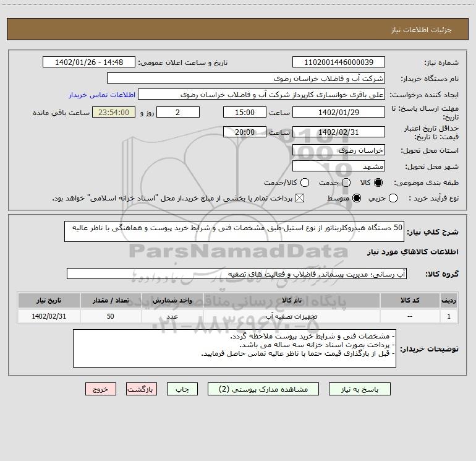
Task: Click the buyer organization name field
Action: click(x=246, y=79)
